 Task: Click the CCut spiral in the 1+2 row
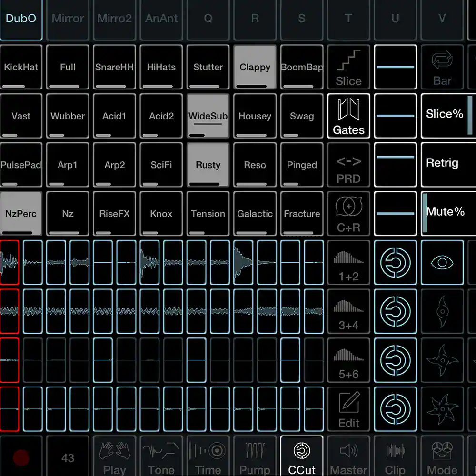point(395,263)
